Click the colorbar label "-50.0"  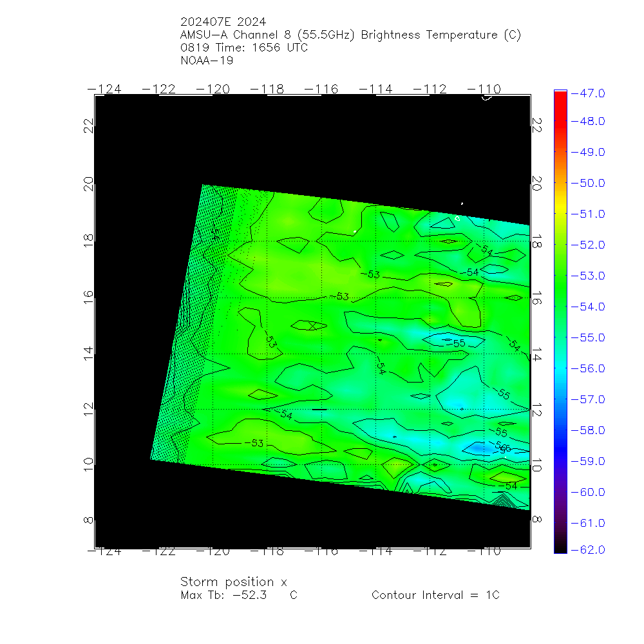(x=588, y=183)
